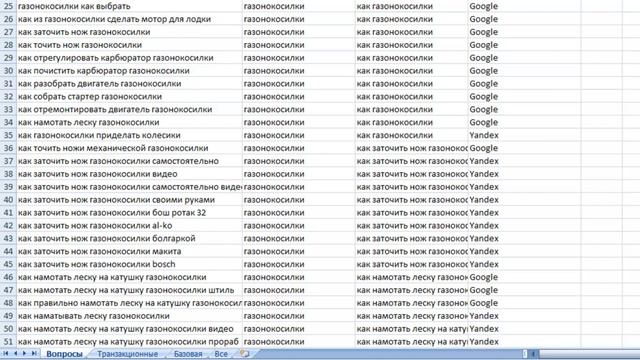Select 'газонокосилки' category cell in row 29

pyautogui.click(x=299, y=58)
